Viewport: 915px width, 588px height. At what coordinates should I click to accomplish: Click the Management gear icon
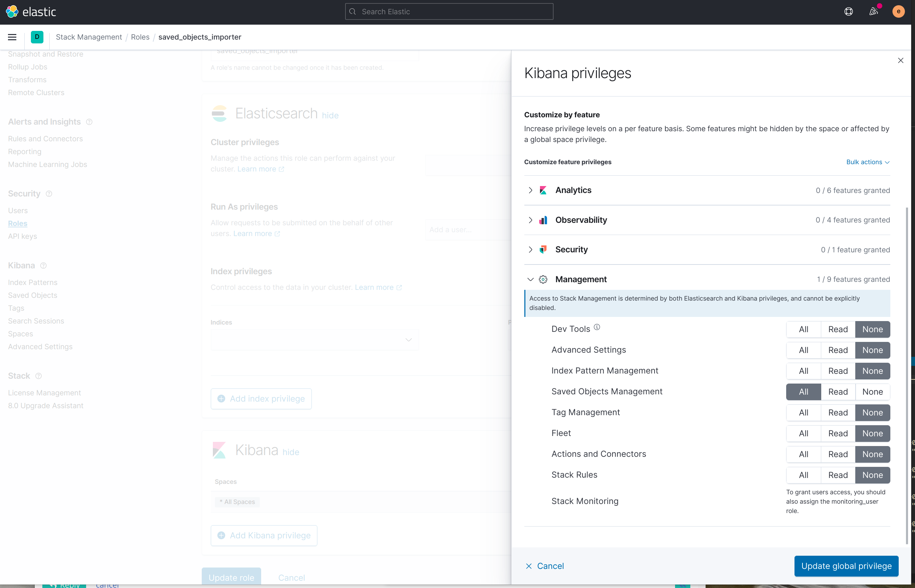pyautogui.click(x=543, y=279)
